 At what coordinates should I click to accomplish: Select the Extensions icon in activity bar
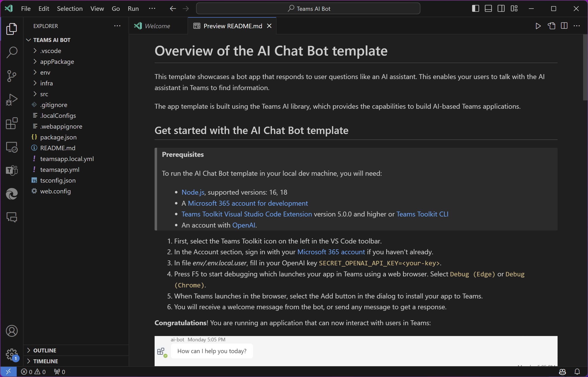click(12, 124)
